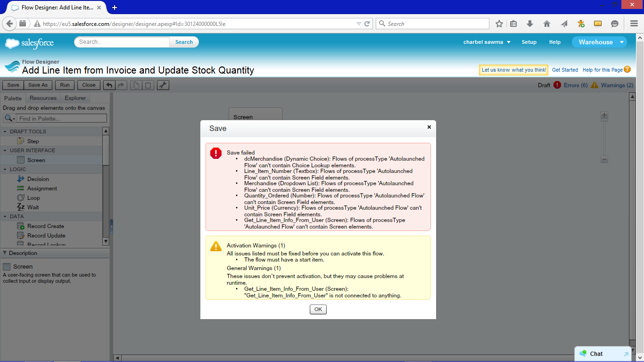Reload the page with the refresh icon

coord(367,24)
